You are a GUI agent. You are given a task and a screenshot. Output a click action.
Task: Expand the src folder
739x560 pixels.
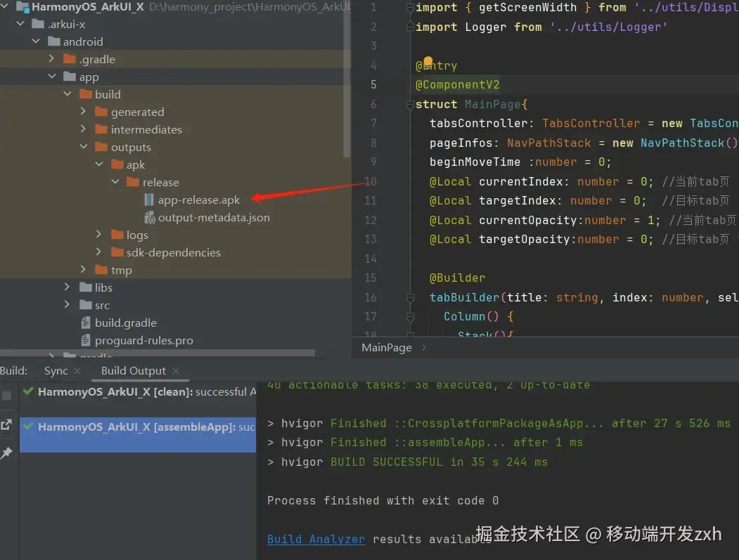[x=67, y=305]
